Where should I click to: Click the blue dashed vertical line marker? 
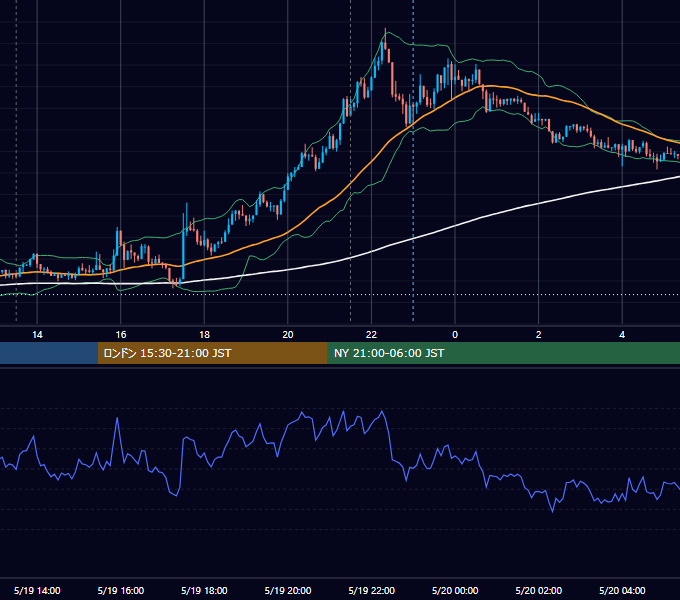(x=413, y=160)
